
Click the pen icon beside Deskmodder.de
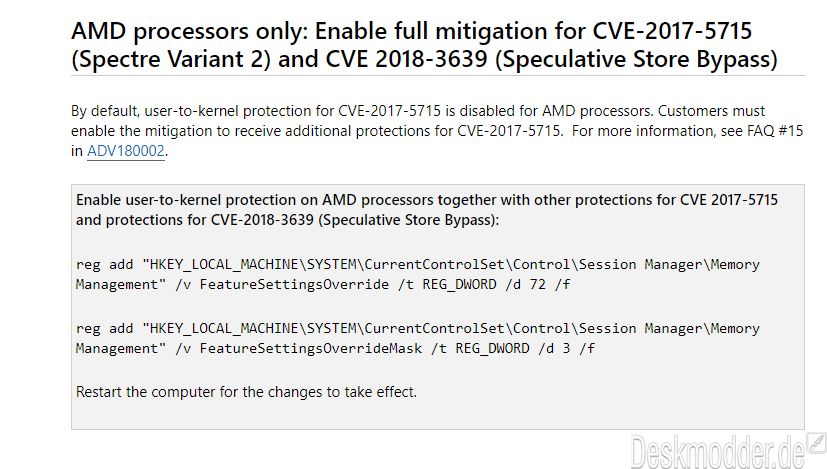[816, 443]
